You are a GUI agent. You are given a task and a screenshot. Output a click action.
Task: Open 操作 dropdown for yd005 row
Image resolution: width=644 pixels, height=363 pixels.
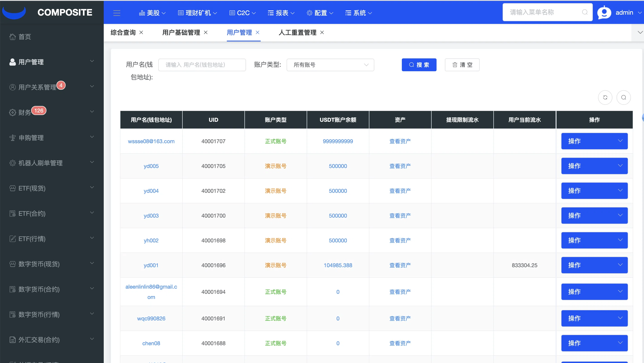(x=594, y=166)
